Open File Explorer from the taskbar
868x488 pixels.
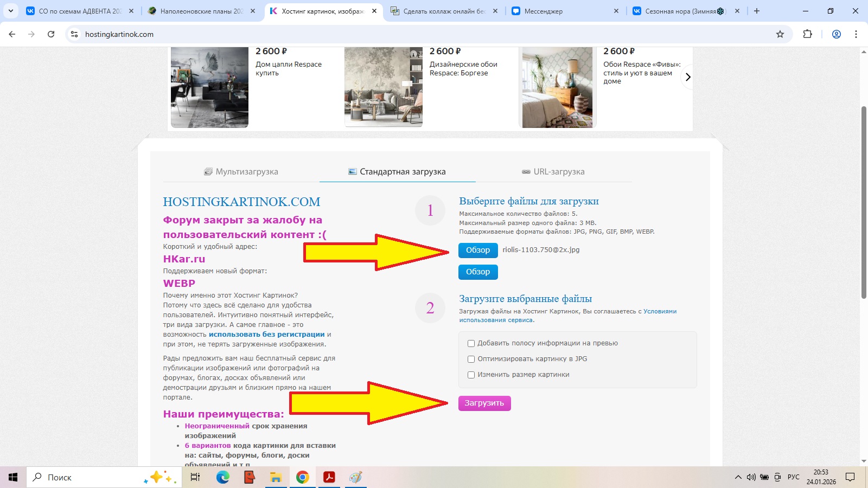(x=276, y=477)
